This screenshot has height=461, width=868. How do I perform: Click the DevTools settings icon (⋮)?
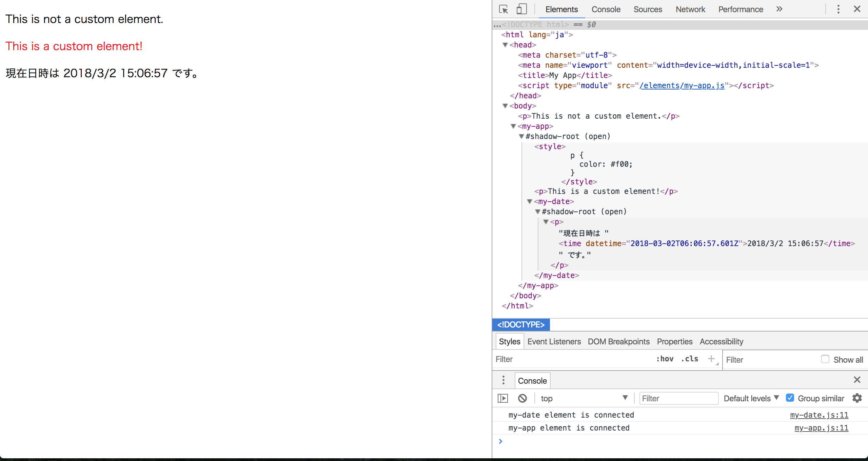pos(839,9)
